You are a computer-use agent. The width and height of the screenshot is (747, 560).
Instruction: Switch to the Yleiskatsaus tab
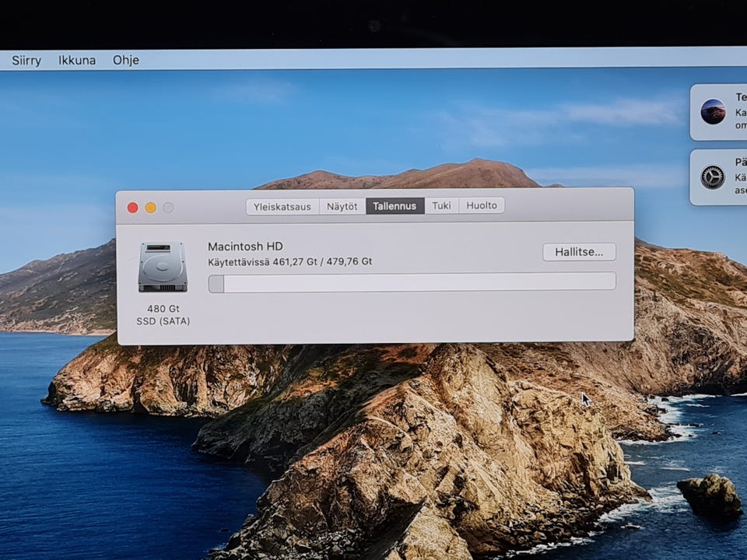[282, 207]
